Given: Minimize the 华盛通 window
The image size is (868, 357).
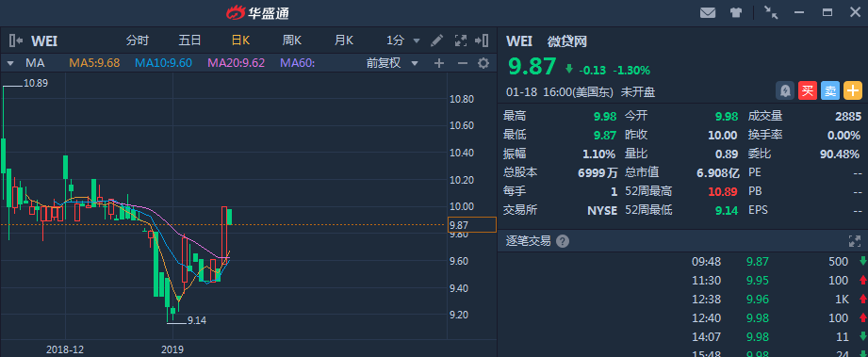Looking at the screenshot, I should pyautogui.click(x=799, y=12).
